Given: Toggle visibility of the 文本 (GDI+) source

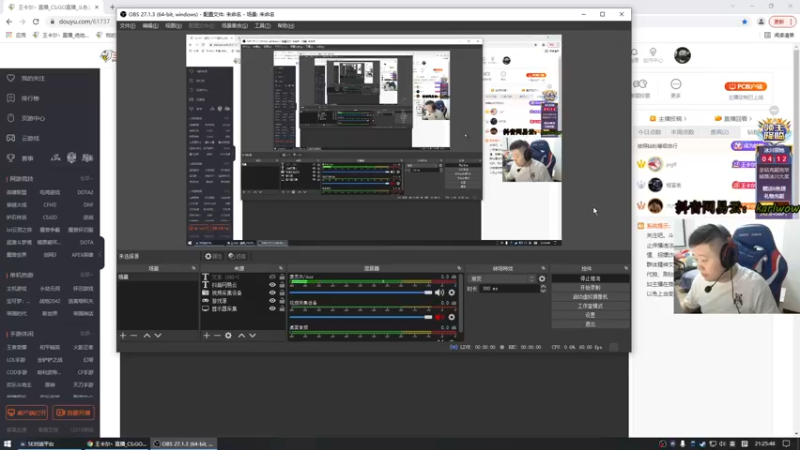Looking at the screenshot, I should pos(272,277).
